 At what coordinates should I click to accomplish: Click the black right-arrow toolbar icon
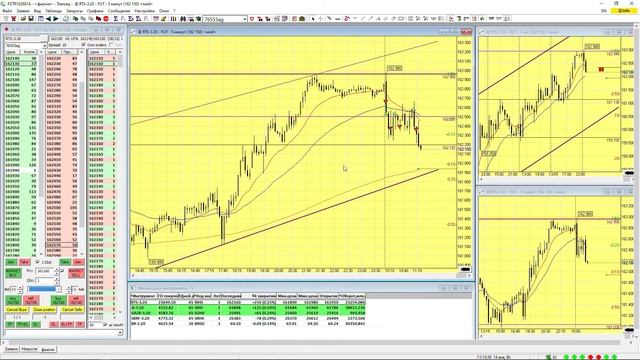pos(56,19)
